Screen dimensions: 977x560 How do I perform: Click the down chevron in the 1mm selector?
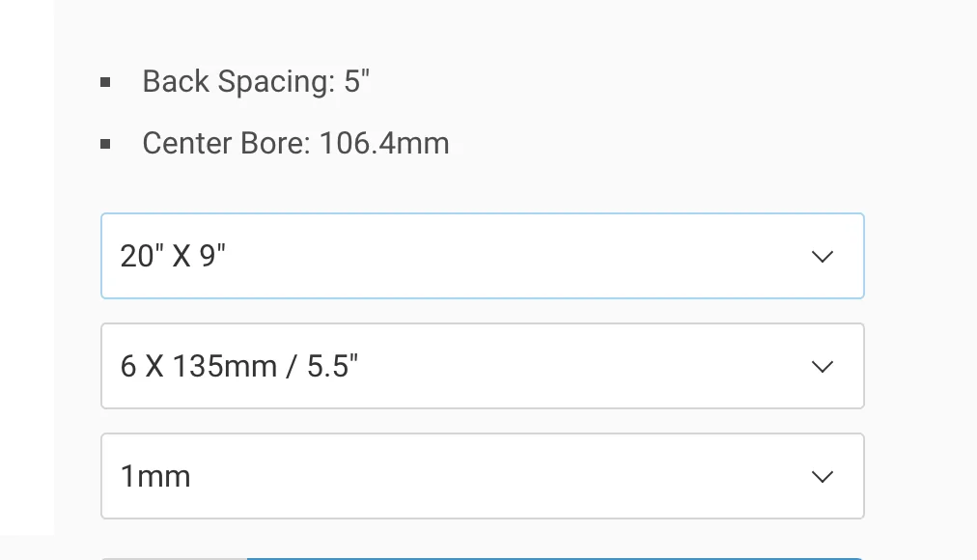click(x=822, y=477)
